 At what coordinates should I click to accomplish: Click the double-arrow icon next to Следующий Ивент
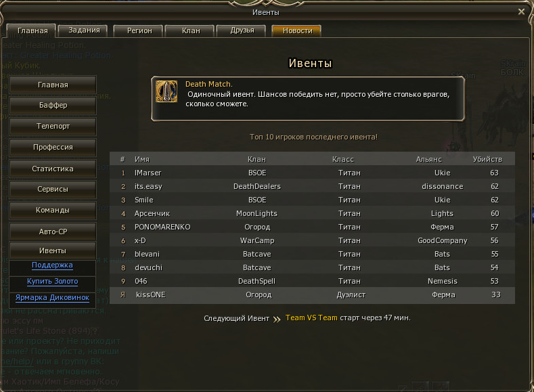pyautogui.click(x=277, y=319)
